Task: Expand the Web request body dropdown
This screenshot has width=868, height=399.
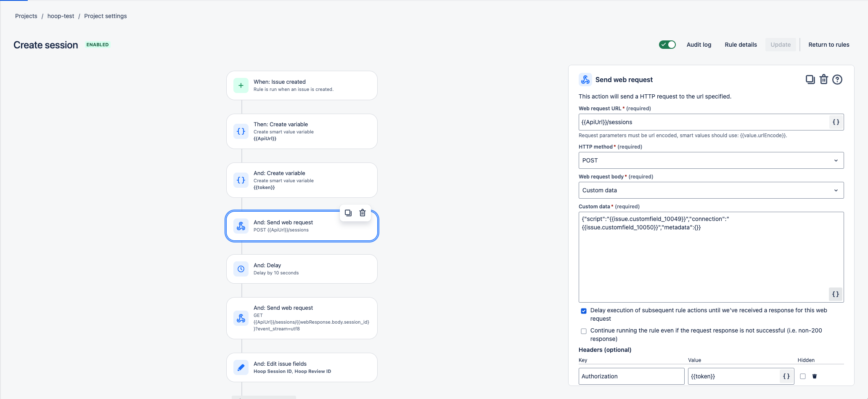Action: 711,190
